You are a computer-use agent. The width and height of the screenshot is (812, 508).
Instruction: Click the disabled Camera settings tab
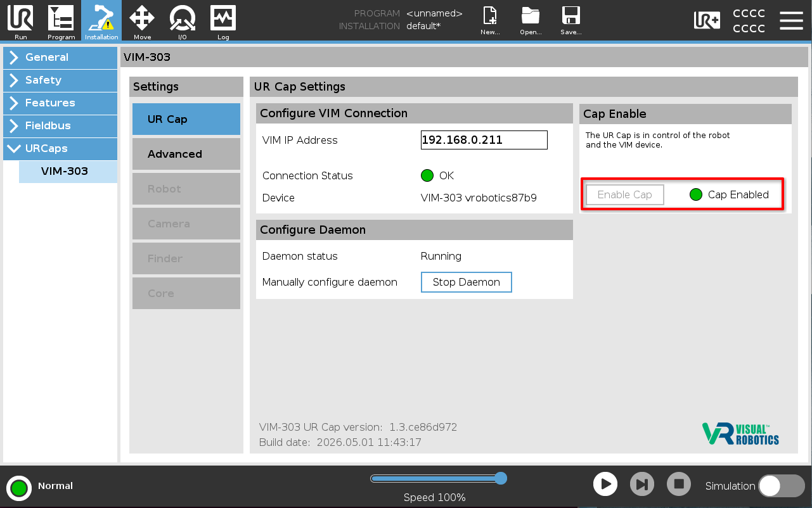tap(186, 224)
